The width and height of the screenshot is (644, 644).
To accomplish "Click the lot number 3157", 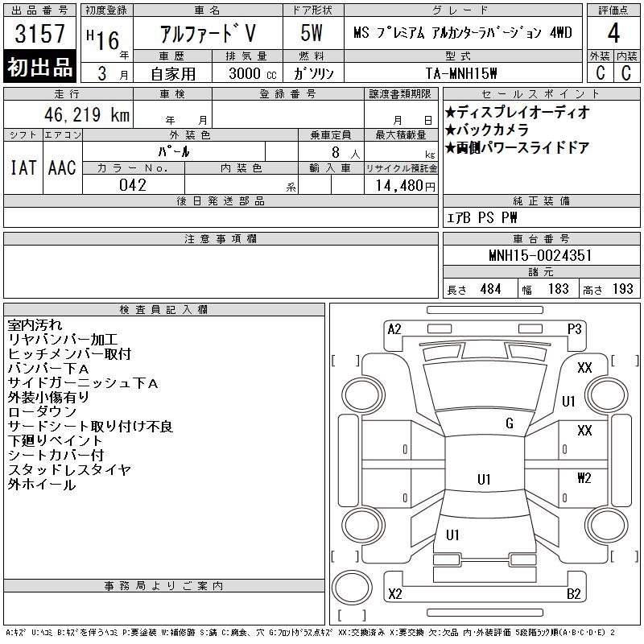I will coord(39,33).
